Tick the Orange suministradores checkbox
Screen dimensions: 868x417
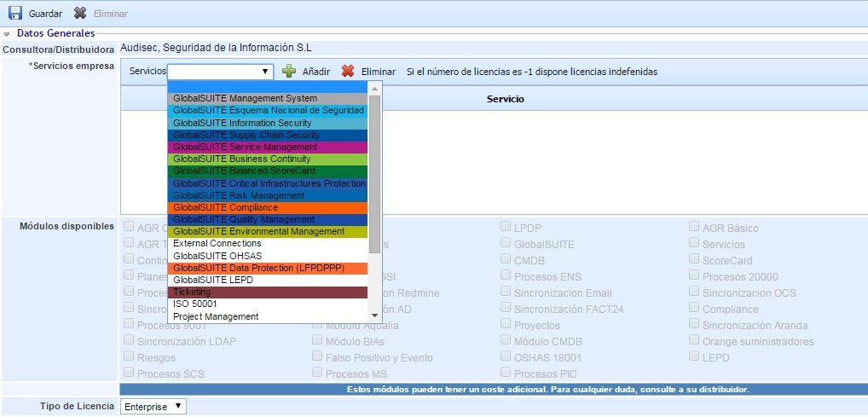pyautogui.click(x=694, y=341)
